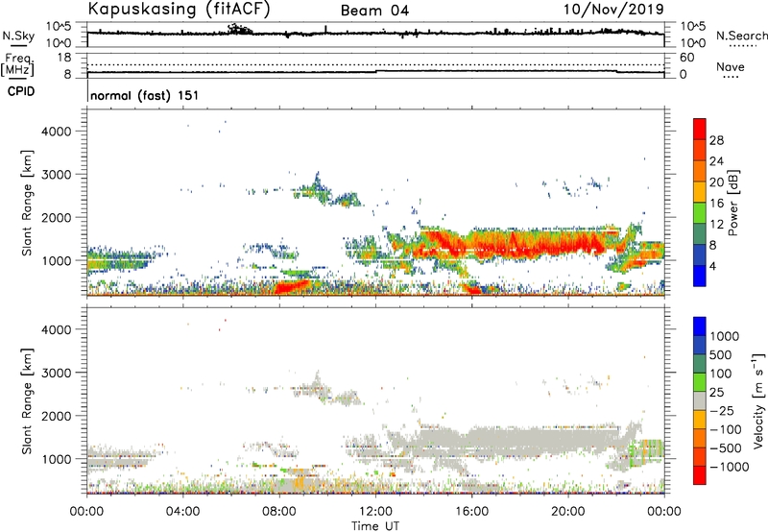
Task: Click the '12:00' time axis tick label
Action: pyautogui.click(x=375, y=512)
